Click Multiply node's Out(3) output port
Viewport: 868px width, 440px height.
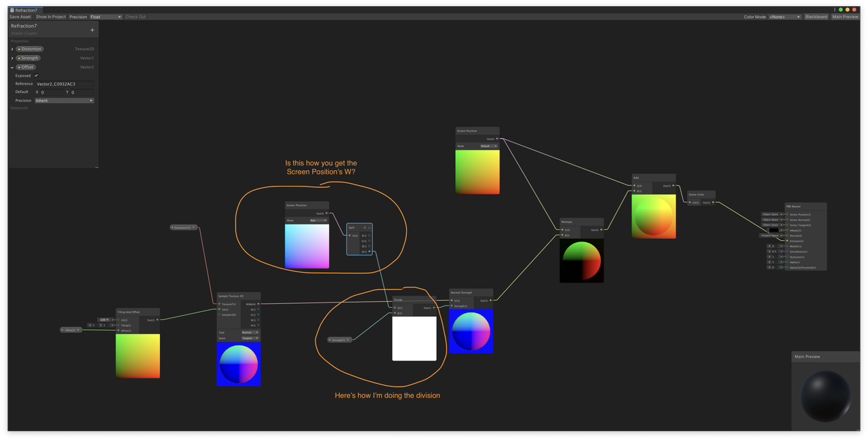click(601, 230)
